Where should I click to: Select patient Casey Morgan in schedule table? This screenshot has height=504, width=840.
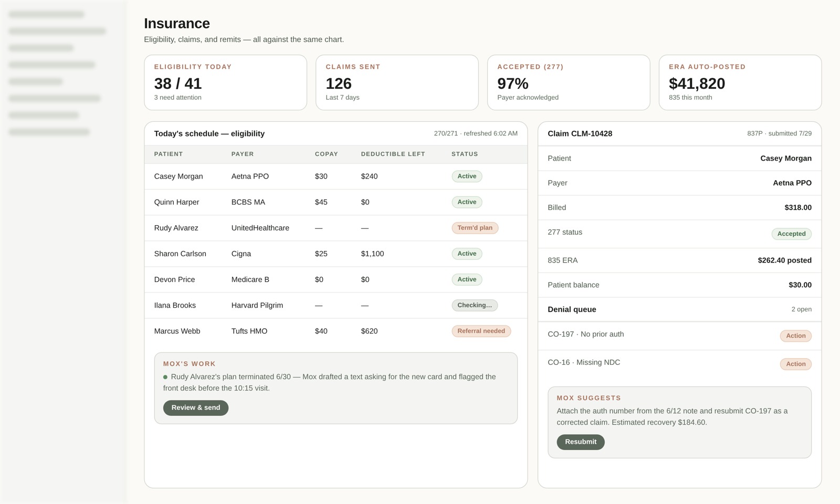[x=178, y=176]
